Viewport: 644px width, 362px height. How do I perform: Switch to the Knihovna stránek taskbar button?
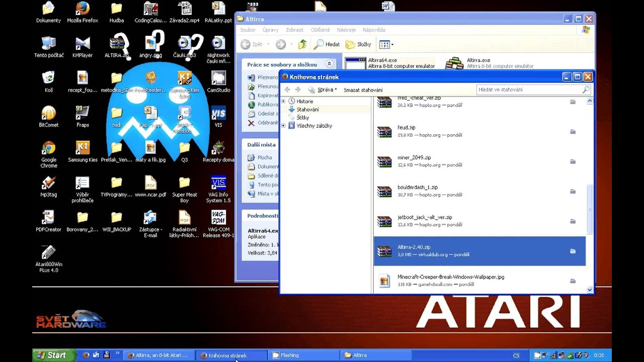(x=231, y=355)
